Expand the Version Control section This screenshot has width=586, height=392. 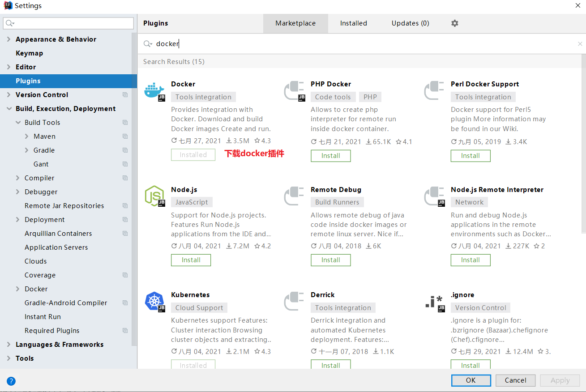point(9,95)
